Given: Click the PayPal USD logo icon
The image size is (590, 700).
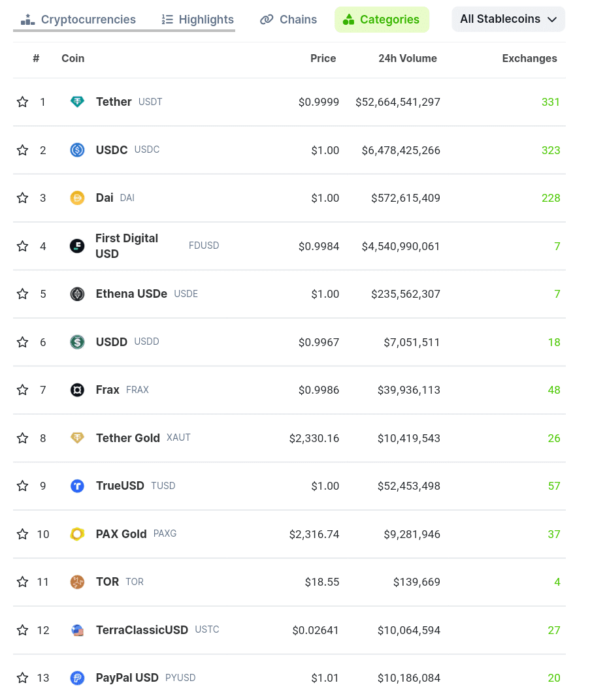Looking at the screenshot, I should [77, 678].
